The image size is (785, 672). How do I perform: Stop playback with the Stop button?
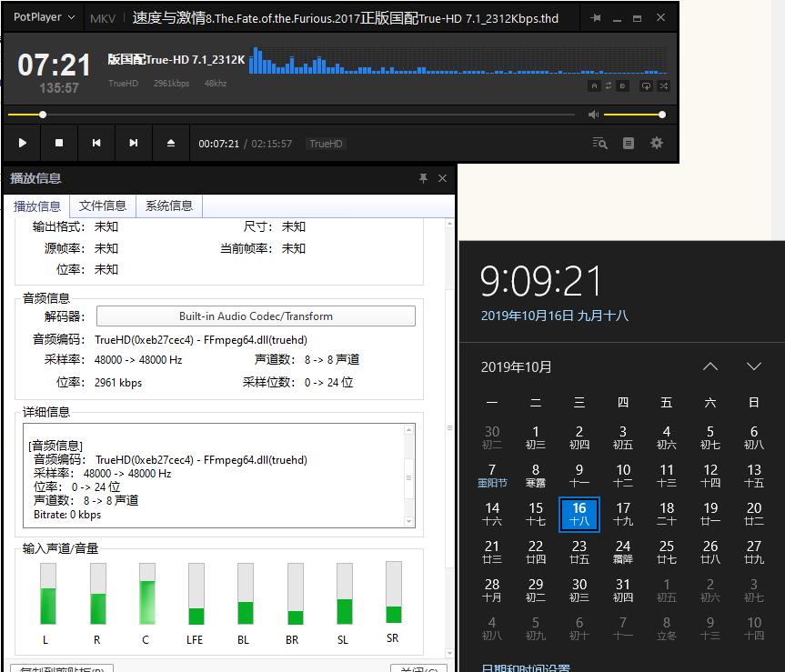(59, 143)
